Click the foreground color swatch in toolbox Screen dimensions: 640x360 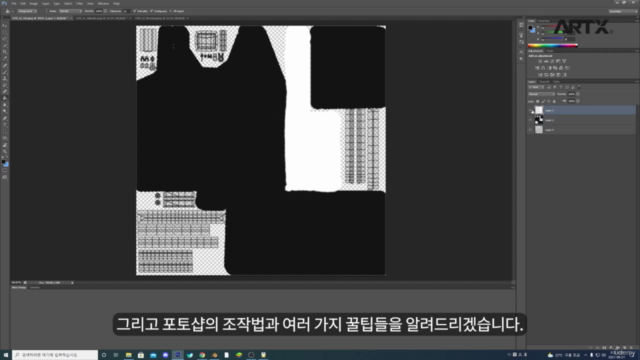point(4,162)
